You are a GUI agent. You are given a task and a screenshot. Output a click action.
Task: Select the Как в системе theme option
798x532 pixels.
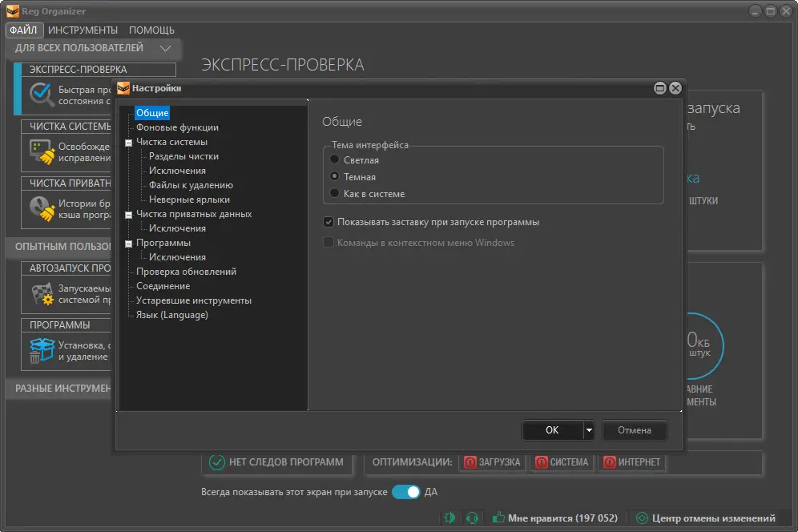coord(334,193)
